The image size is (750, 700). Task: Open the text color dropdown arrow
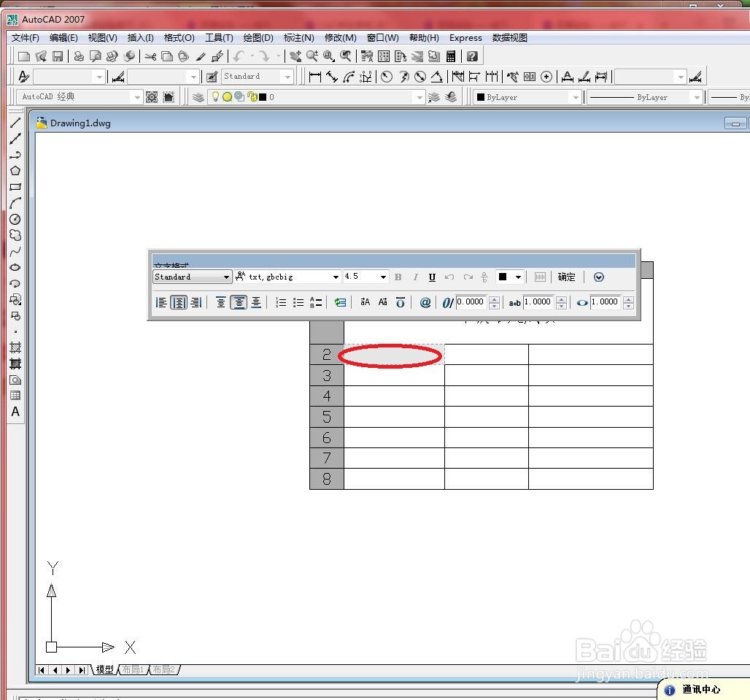point(518,277)
